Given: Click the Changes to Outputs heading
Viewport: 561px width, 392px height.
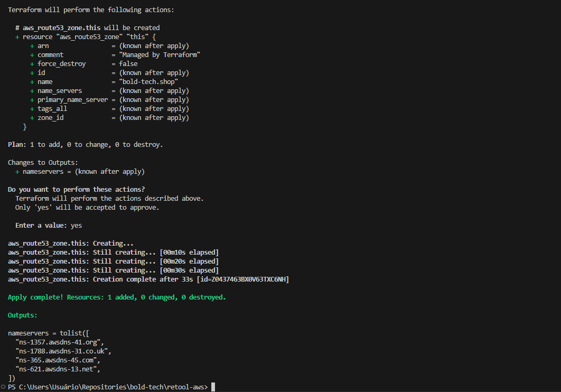Looking at the screenshot, I should coord(42,162).
